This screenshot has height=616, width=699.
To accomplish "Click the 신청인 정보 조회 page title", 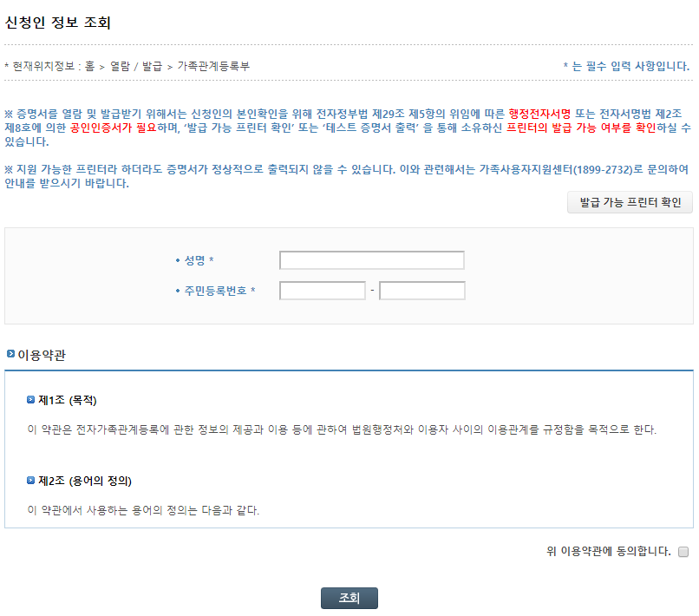I will 58,23.
